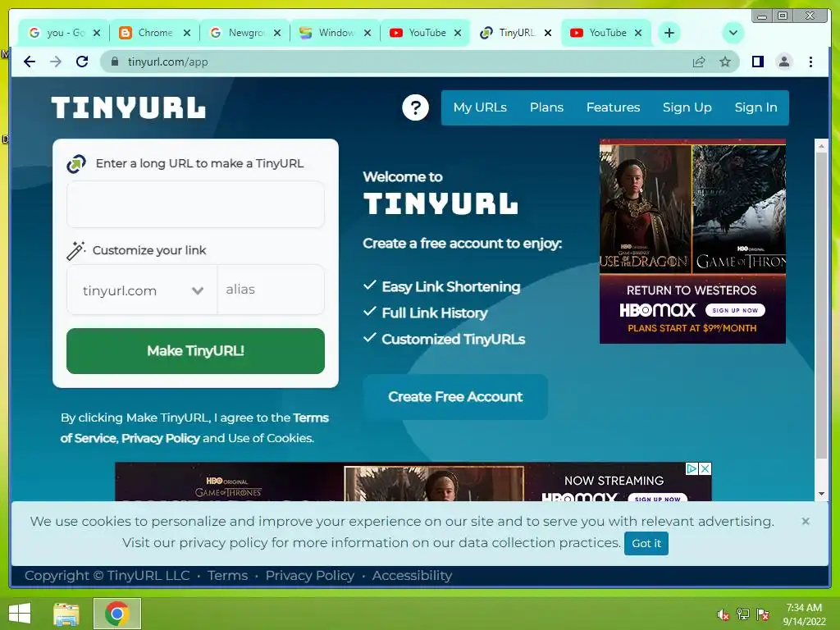Go back using the browser back arrow

click(x=30, y=62)
